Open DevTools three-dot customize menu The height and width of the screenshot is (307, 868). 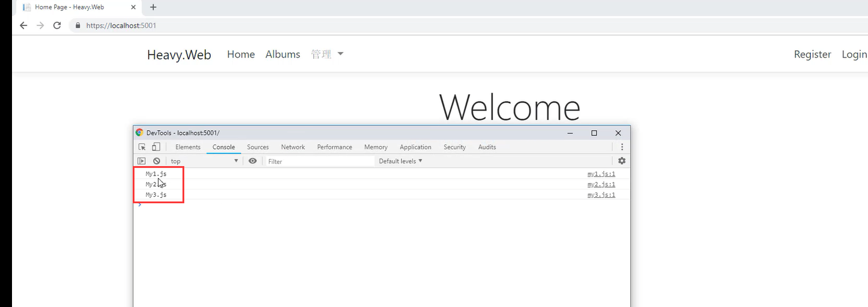point(622,147)
